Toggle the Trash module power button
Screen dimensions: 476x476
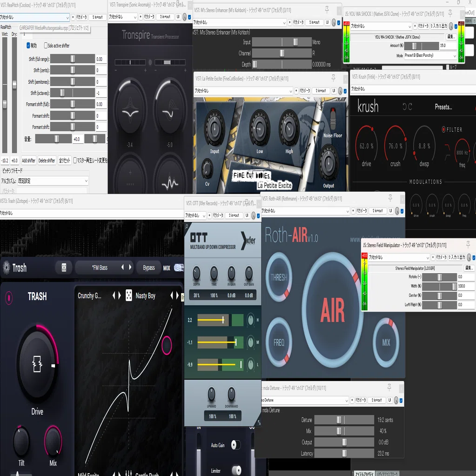[x=9, y=298]
